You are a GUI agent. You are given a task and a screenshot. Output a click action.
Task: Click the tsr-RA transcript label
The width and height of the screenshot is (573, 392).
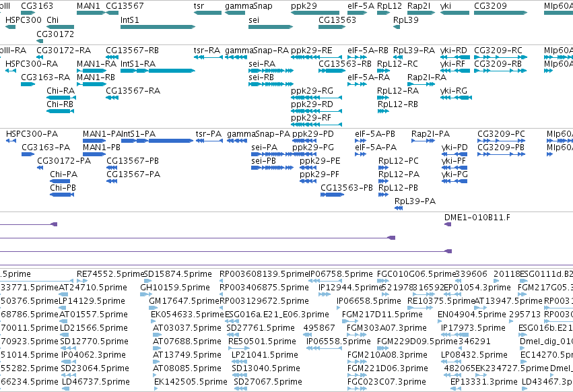coord(207,50)
